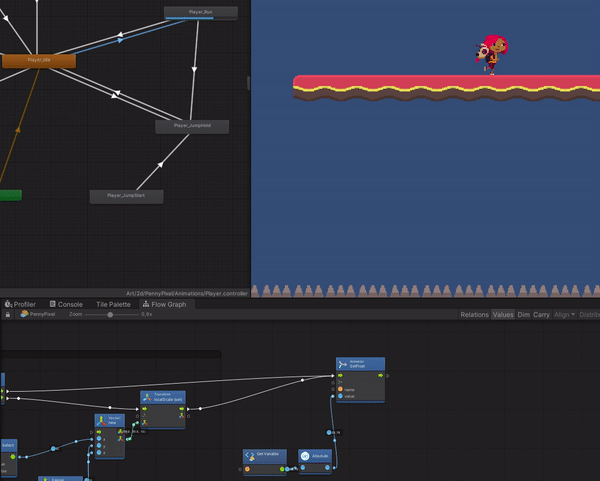Screen dimensions: 600x481
Task: Click the Flow Graph tab icon
Action: pyautogui.click(x=145, y=304)
